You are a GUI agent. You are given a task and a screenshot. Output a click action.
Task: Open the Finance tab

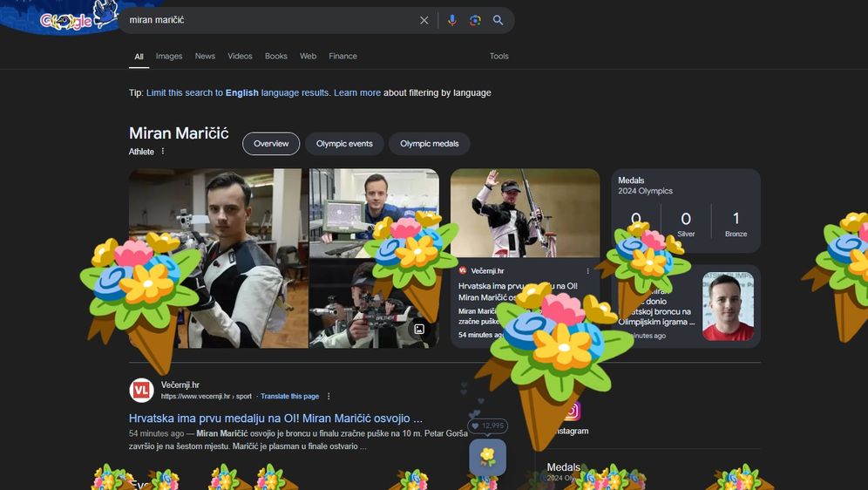tap(342, 56)
